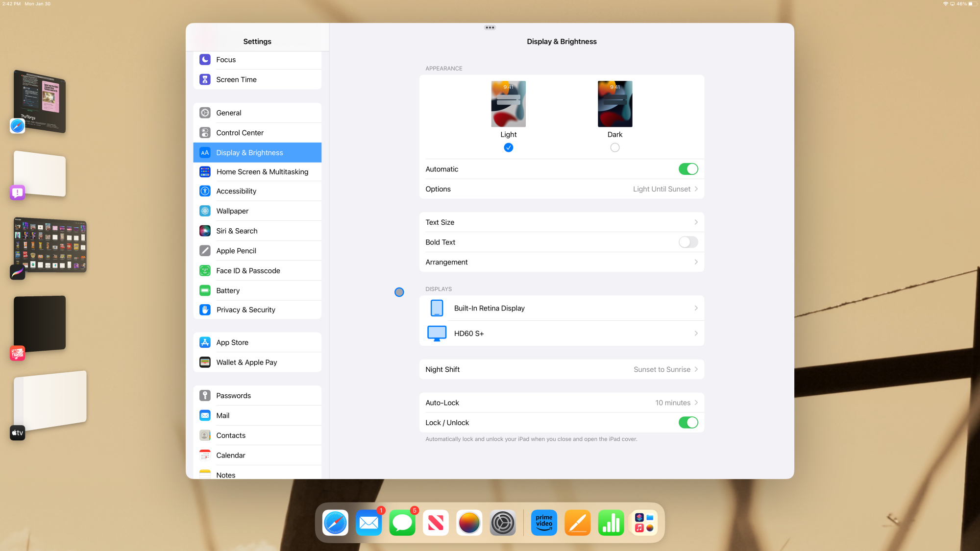Viewport: 980px width, 551px height.
Task: Tap the Light appearance preview thumbnail
Action: tap(508, 104)
